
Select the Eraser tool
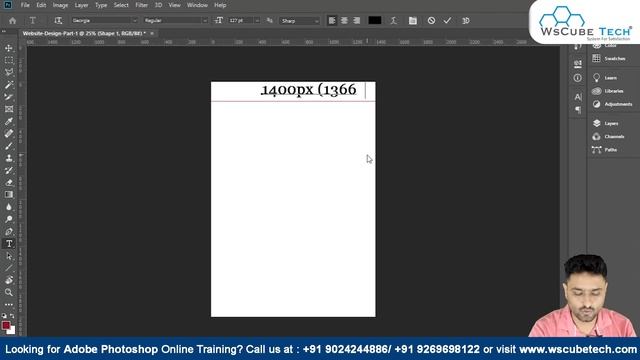9,182
